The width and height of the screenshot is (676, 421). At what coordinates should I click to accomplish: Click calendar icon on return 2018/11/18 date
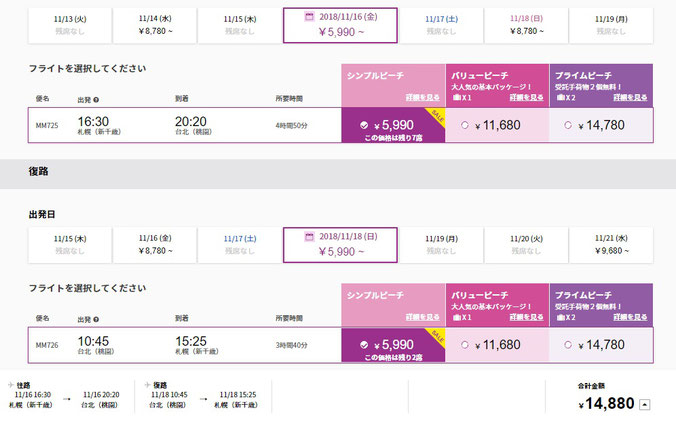[x=309, y=237]
